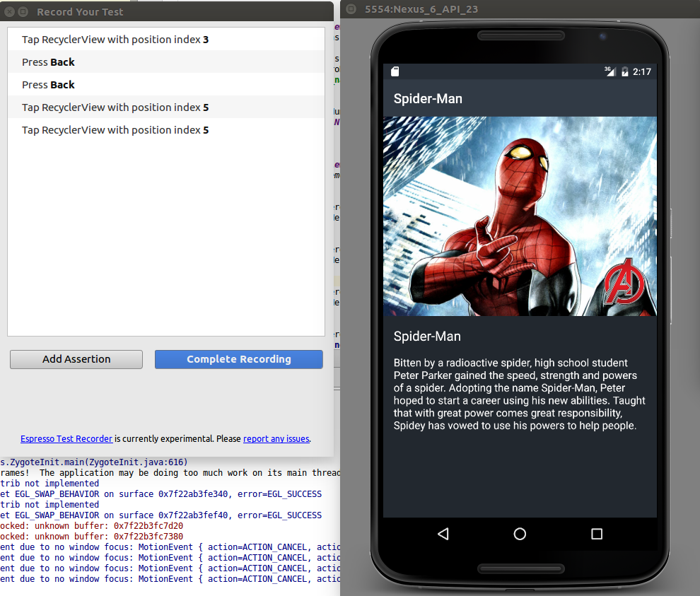Click Complete Recording to finish
The width and height of the screenshot is (700, 596).
click(239, 359)
